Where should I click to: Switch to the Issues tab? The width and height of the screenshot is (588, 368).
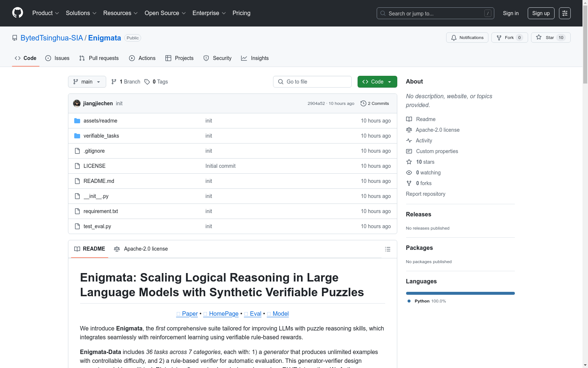click(x=57, y=58)
